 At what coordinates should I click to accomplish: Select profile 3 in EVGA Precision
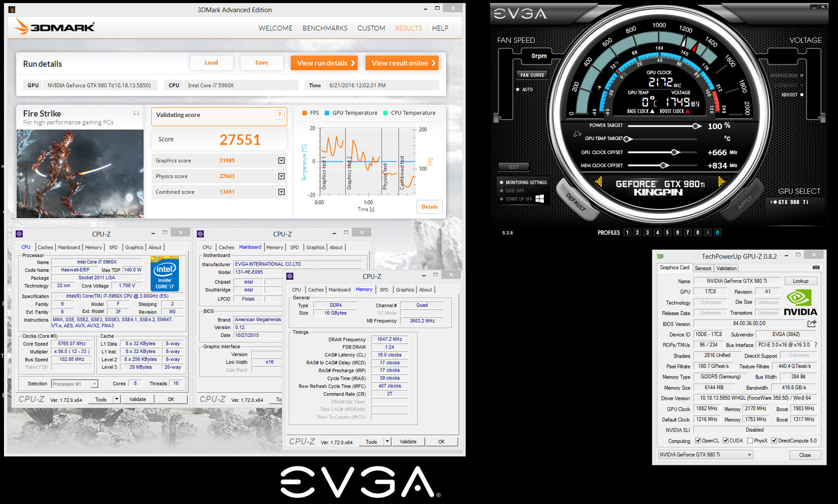pyautogui.click(x=647, y=233)
